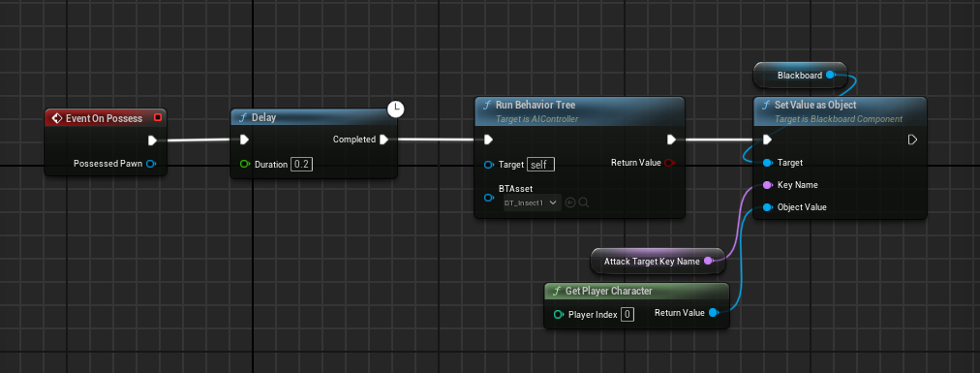Image resolution: width=980 pixels, height=373 pixels.
Task: Use selected asset arrow icon next to BT_Insect1
Action: point(570,202)
